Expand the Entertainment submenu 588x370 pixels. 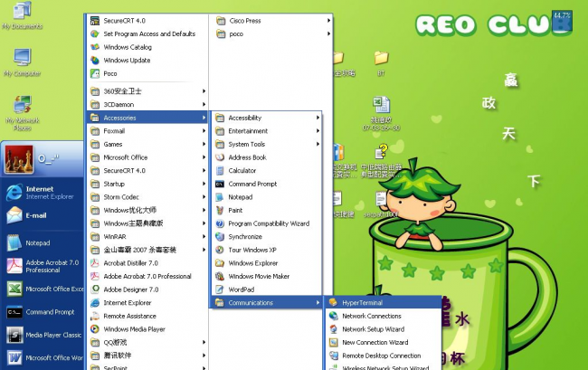266,131
